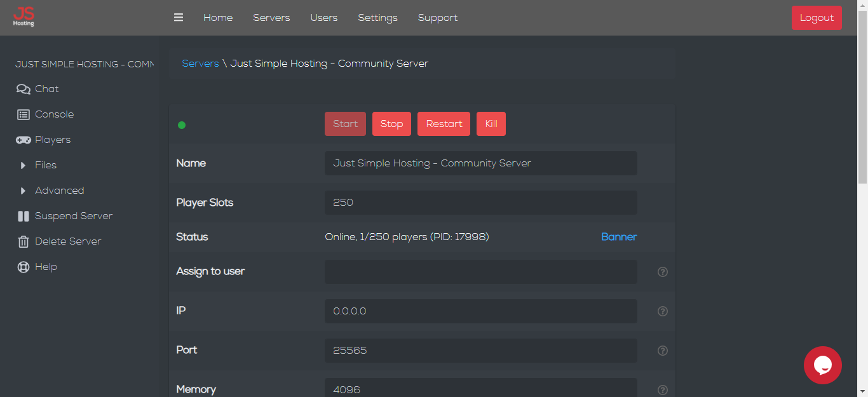The image size is (868, 397).
Task: Click the Suspend Server pause icon
Action: [24, 216]
